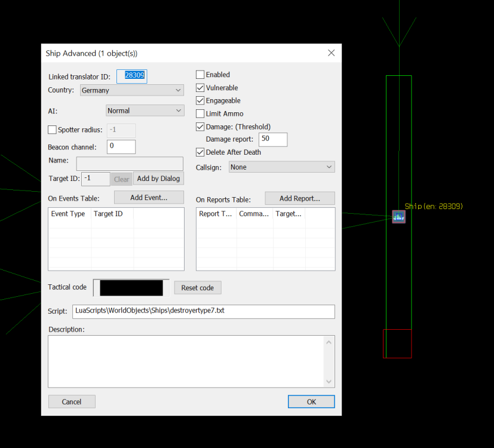Check the Limit Ammo option
The width and height of the screenshot is (494, 448).
pos(200,113)
